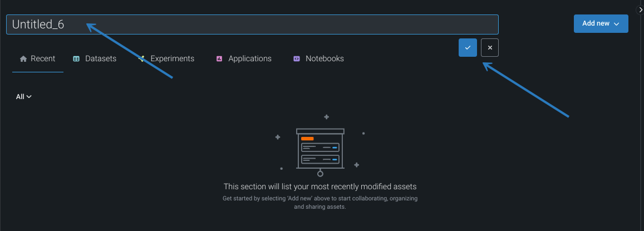Image resolution: width=644 pixels, height=231 pixels.
Task: Click the home icon beside Recent
Action: [x=23, y=58]
